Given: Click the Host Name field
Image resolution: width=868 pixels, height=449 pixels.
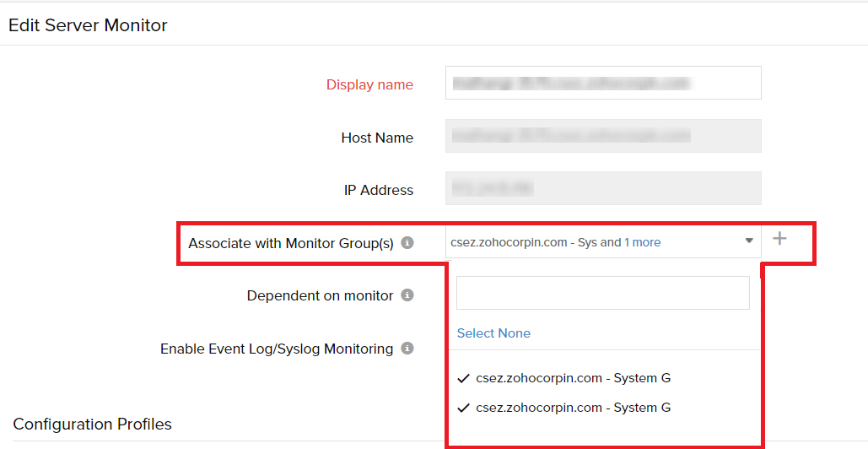Looking at the screenshot, I should pyautogui.click(x=603, y=136).
